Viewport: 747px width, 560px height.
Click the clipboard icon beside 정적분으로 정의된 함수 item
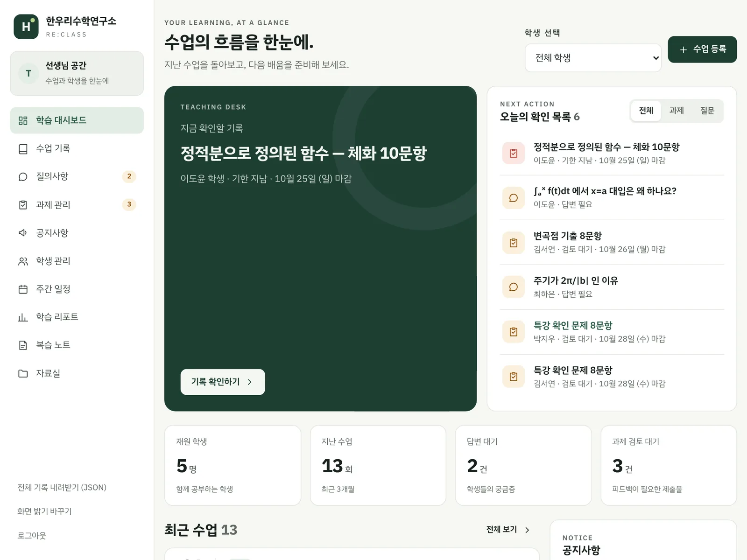(x=514, y=153)
